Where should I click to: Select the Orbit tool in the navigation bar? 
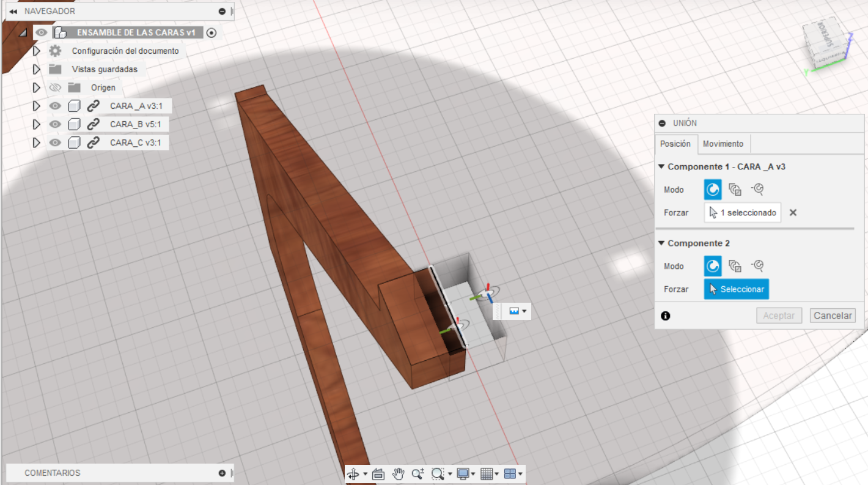[x=353, y=473]
